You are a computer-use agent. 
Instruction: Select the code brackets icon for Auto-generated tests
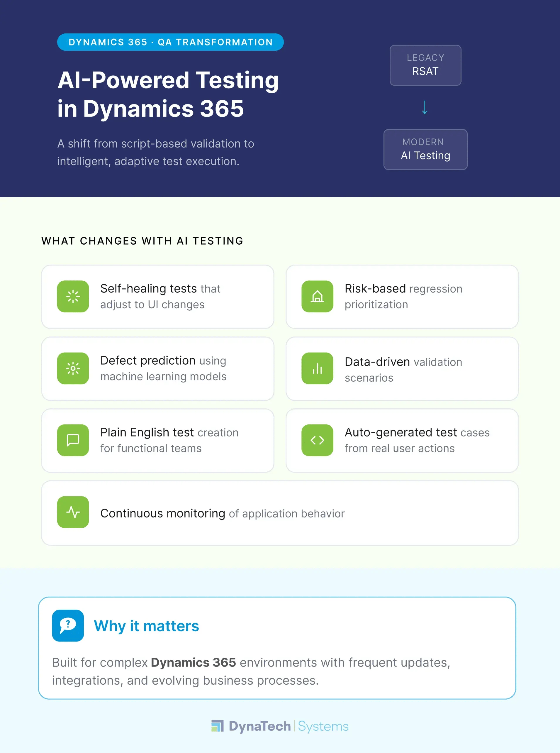(x=317, y=440)
